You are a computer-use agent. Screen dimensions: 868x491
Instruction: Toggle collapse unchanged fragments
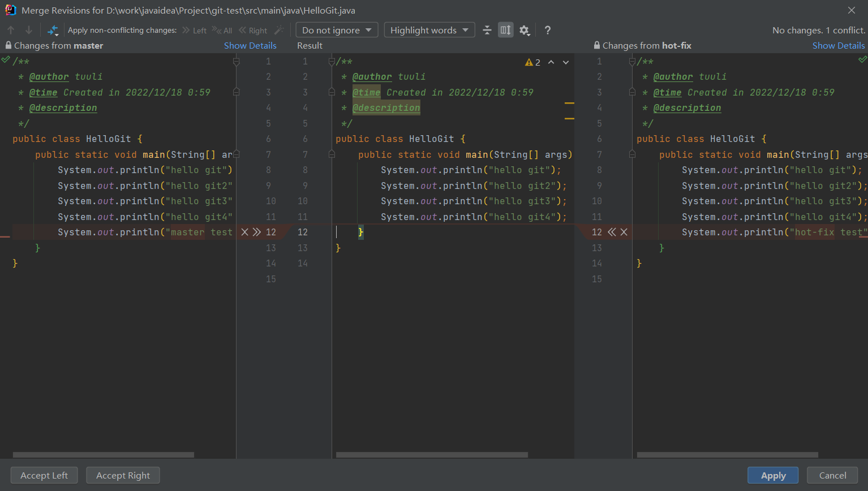pyautogui.click(x=487, y=31)
